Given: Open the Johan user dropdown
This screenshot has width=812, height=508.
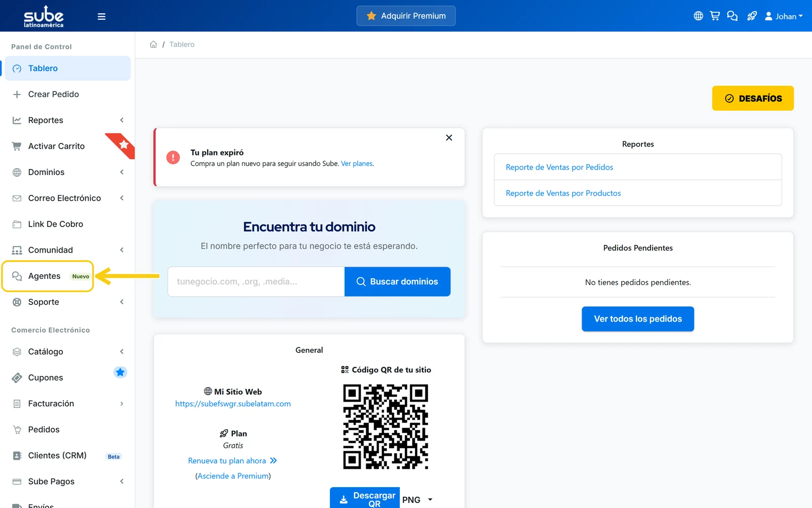Looking at the screenshot, I should pos(784,16).
